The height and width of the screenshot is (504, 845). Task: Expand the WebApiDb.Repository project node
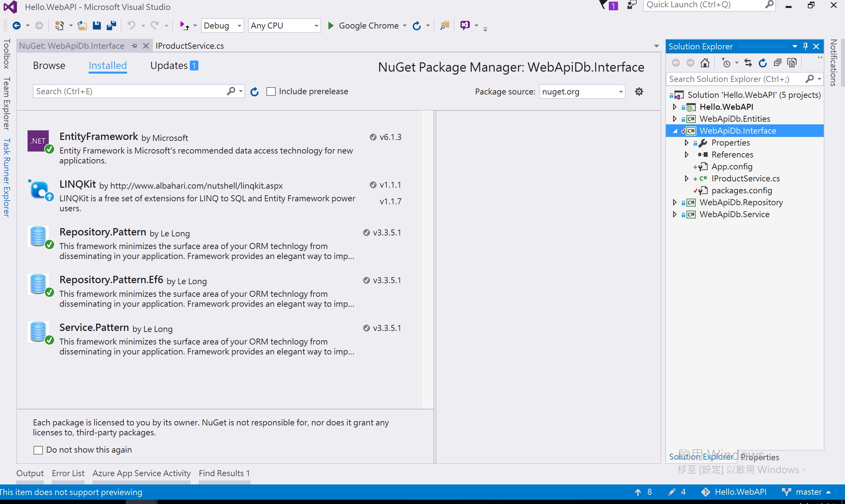click(674, 202)
